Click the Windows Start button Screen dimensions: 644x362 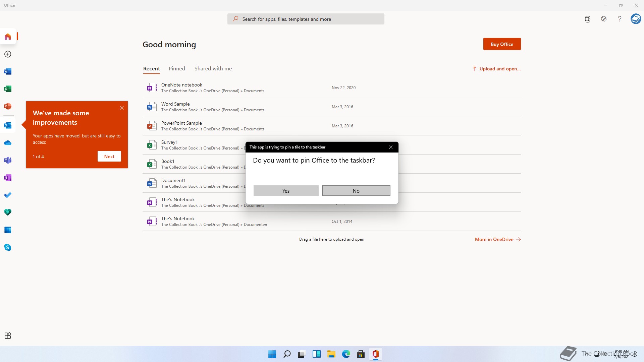[272, 354]
